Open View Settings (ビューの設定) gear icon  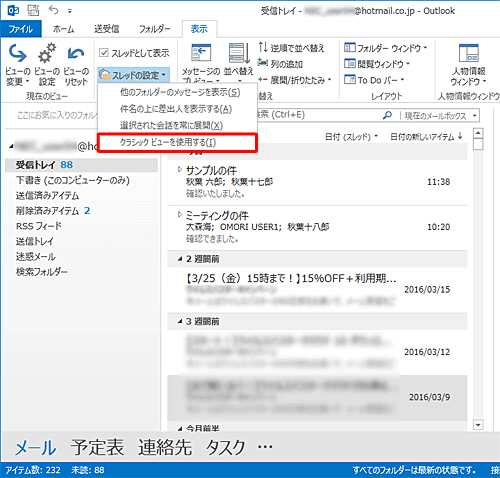(47, 53)
